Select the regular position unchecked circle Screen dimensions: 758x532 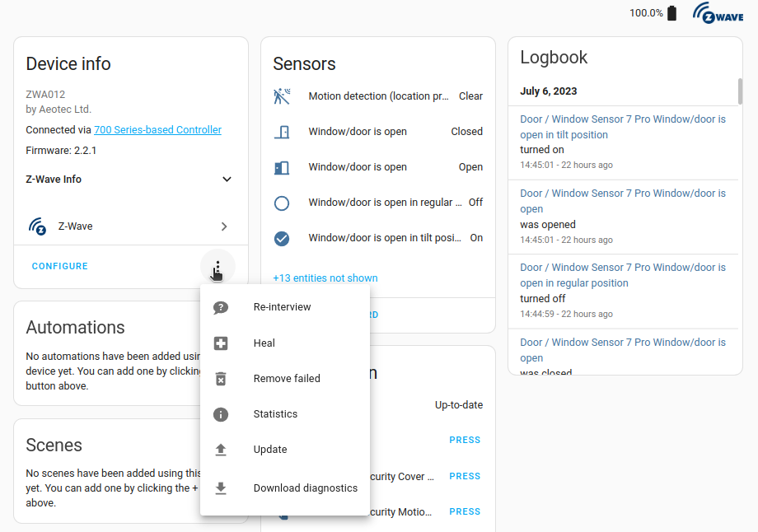pos(282,203)
